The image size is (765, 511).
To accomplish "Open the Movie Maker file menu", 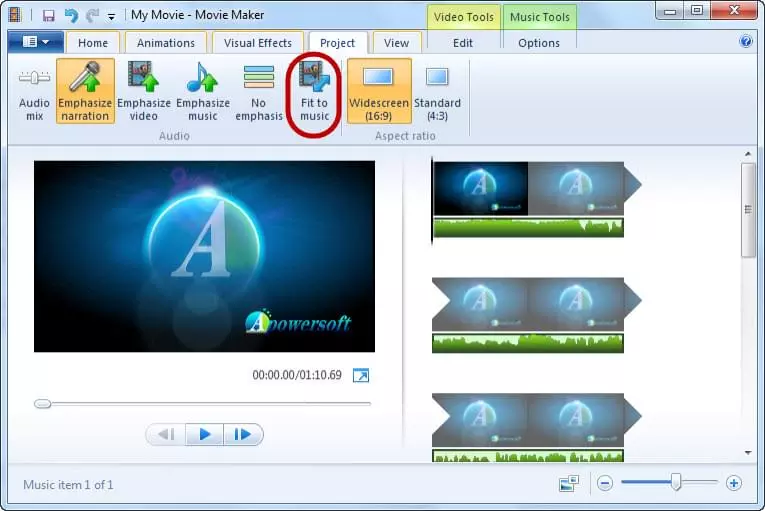I will point(36,42).
